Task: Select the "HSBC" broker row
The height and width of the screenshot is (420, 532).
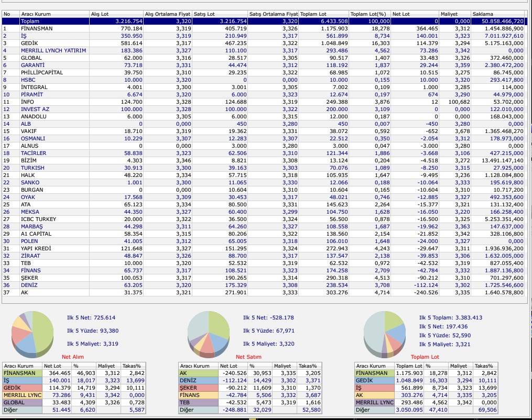Action: coord(263,80)
